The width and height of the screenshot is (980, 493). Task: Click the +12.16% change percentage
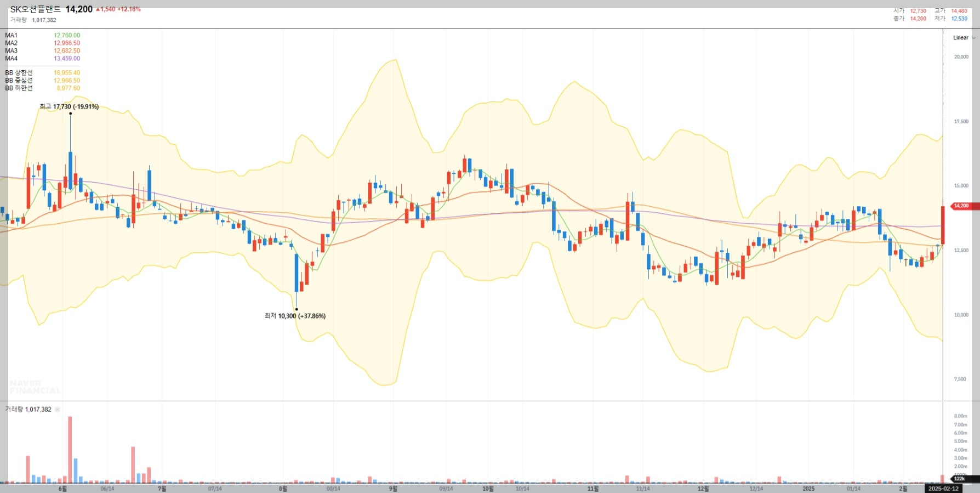coord(129,9)
